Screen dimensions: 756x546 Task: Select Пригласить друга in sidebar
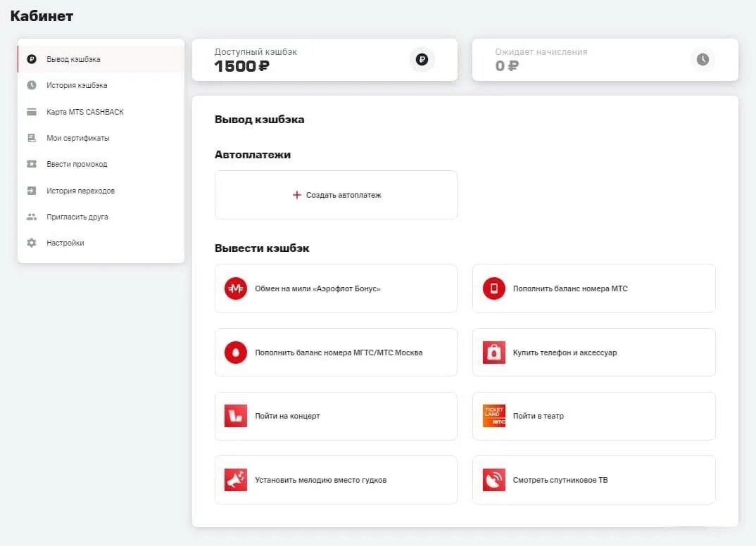click(x=101, y=217)
